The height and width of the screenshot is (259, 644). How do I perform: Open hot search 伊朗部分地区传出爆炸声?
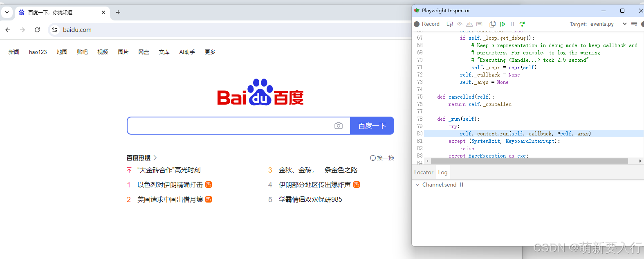point(315,185)
